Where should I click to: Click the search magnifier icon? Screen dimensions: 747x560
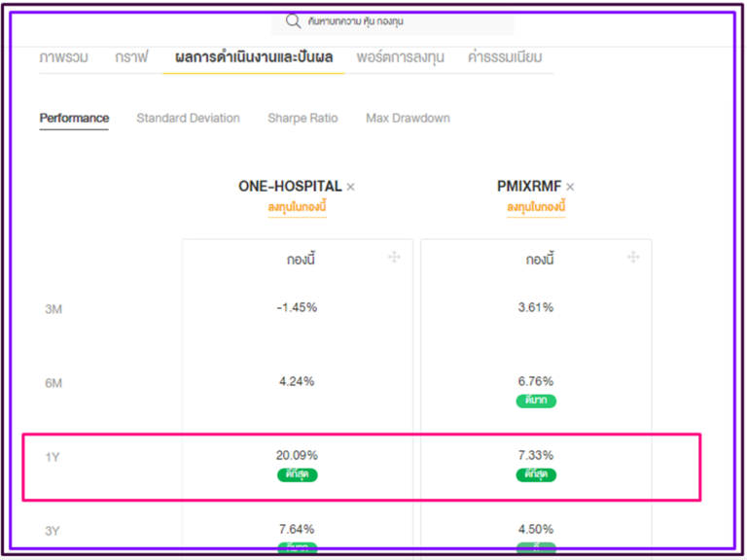click(x=293, y=21)
